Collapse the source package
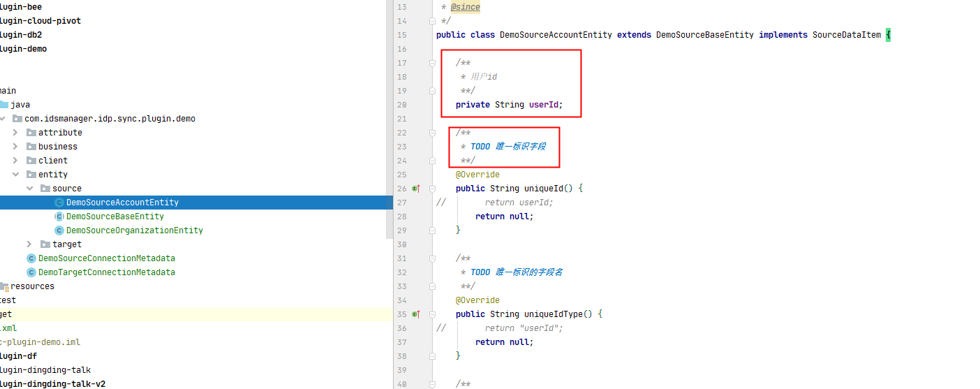 coord(29,189)
